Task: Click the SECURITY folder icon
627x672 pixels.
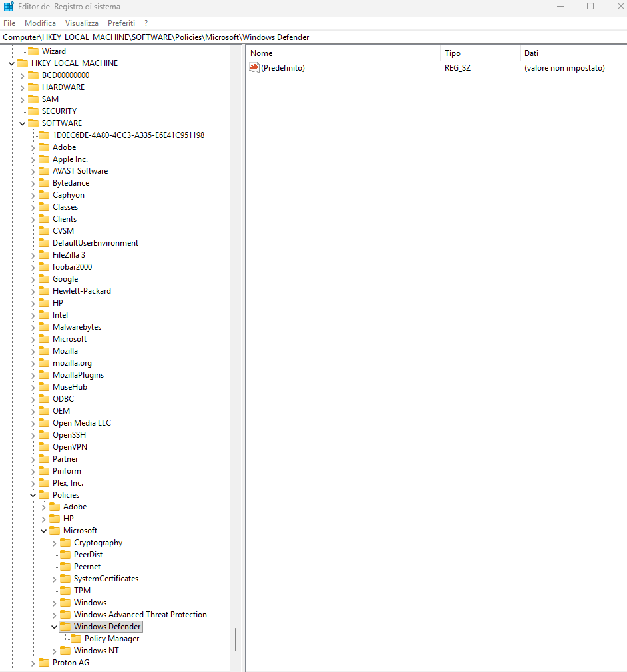Action: (33, 111)
